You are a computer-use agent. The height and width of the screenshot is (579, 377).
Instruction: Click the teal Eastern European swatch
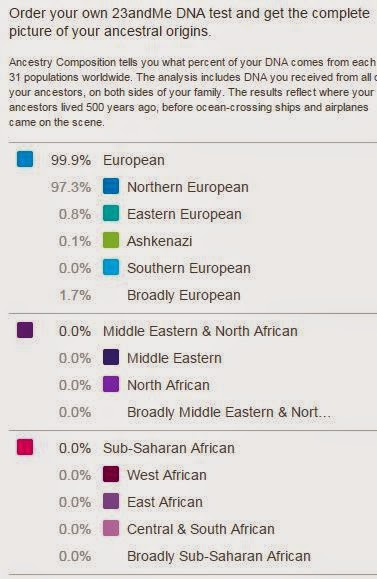click(111, 213)
